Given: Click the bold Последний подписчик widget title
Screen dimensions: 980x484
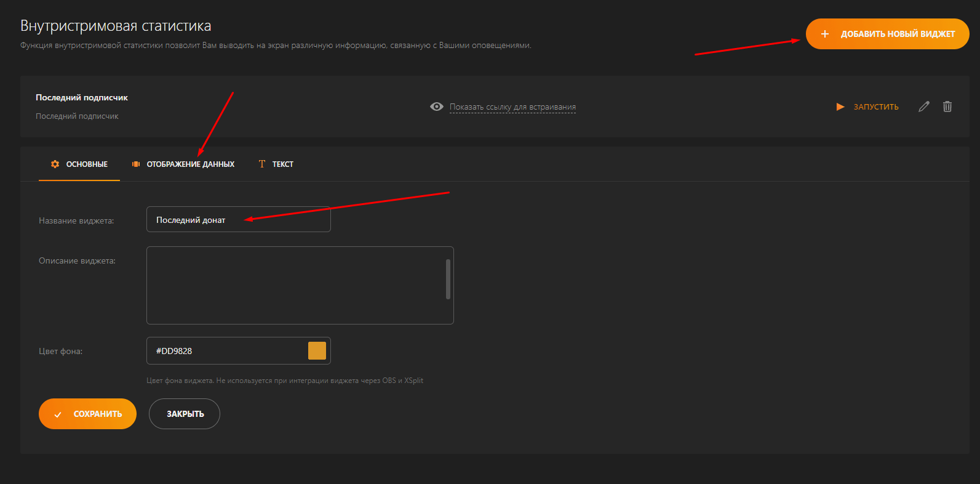Looking at the screenshot, I should (x=82, y=98).
